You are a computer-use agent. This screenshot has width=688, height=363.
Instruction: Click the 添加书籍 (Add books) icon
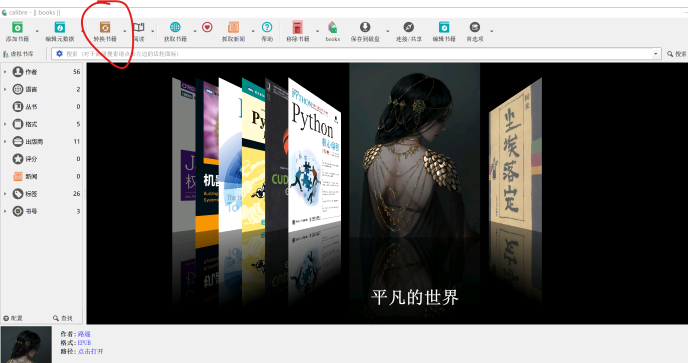[17, 28]
